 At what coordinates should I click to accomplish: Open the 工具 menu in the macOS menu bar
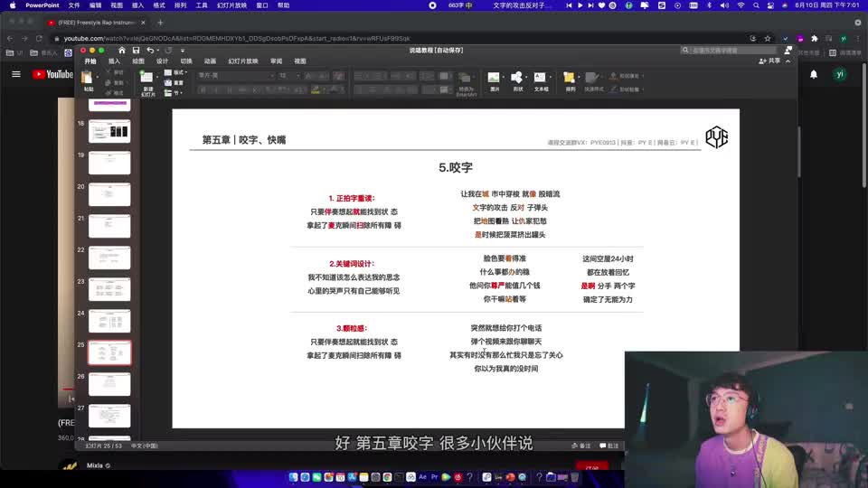point(202,5)
